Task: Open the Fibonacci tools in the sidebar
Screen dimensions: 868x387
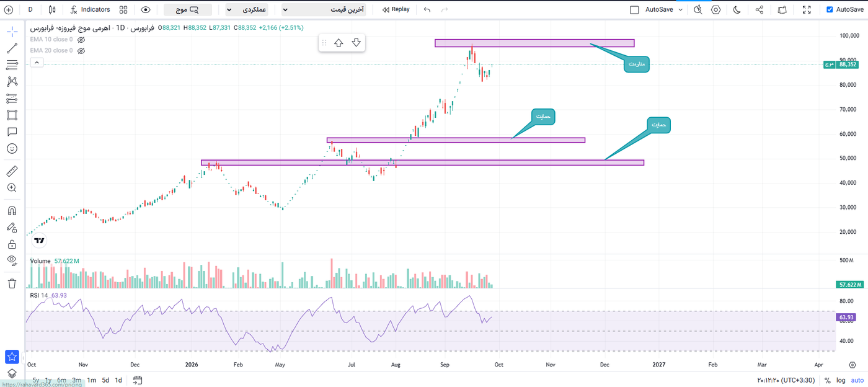Action: pyautogui.click(x=12, y=65)
